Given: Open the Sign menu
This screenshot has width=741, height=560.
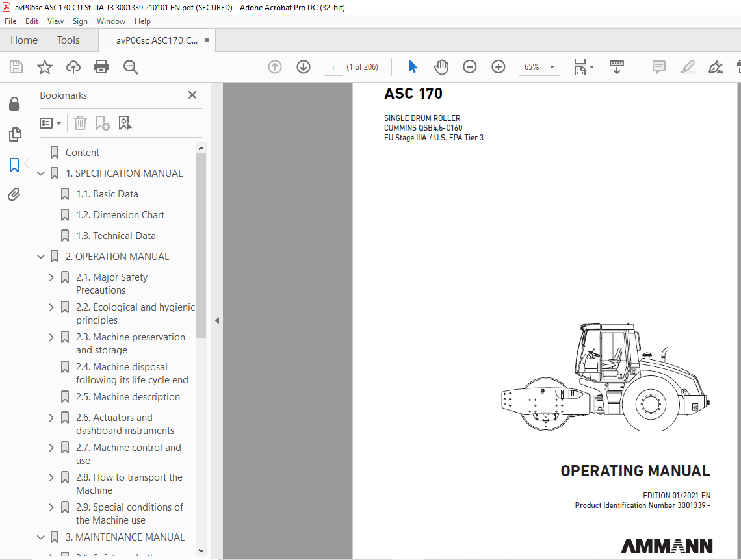Looking at the screenshot, I should point(80,21).
